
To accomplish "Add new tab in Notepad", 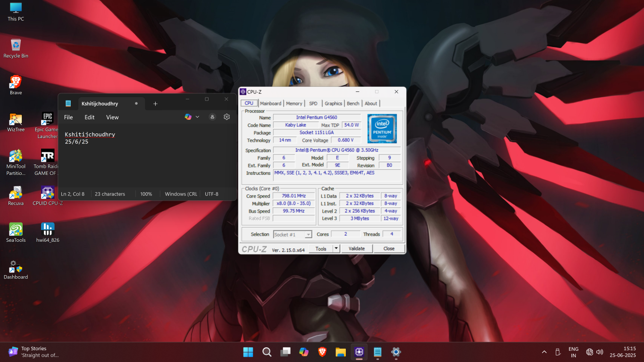I will point(155,104).
